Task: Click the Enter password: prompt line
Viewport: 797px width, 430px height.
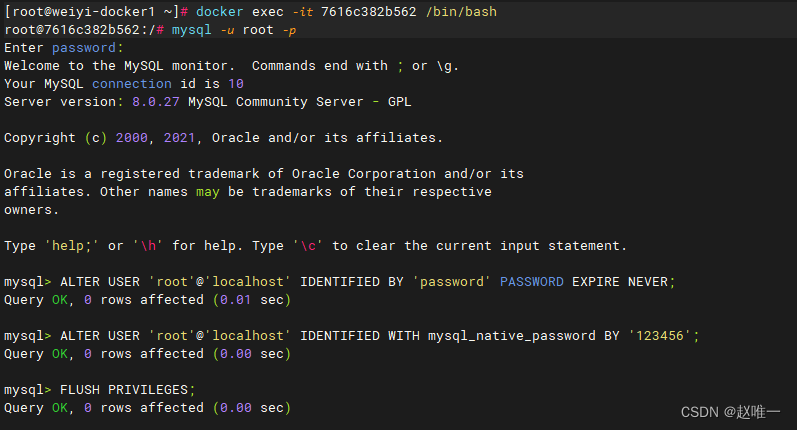Action: (64, 48)
